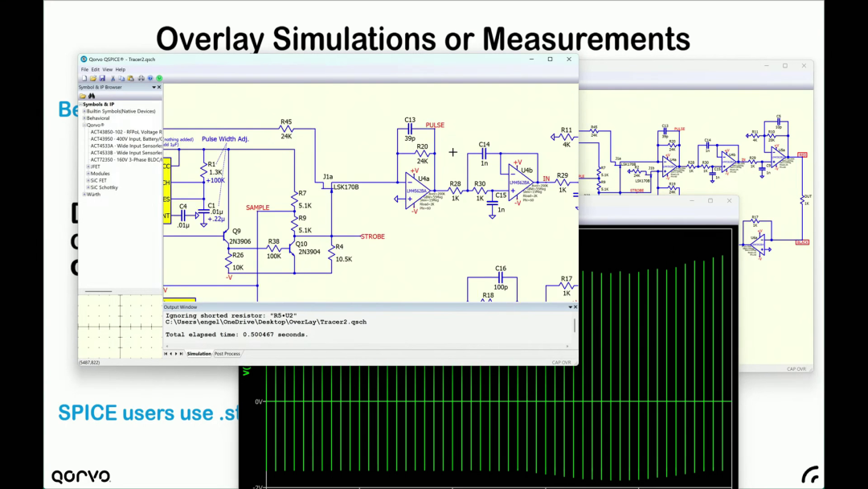Screen dimensions: 868x489
Task: Open the Edit menu
Action: pos(95,69)
